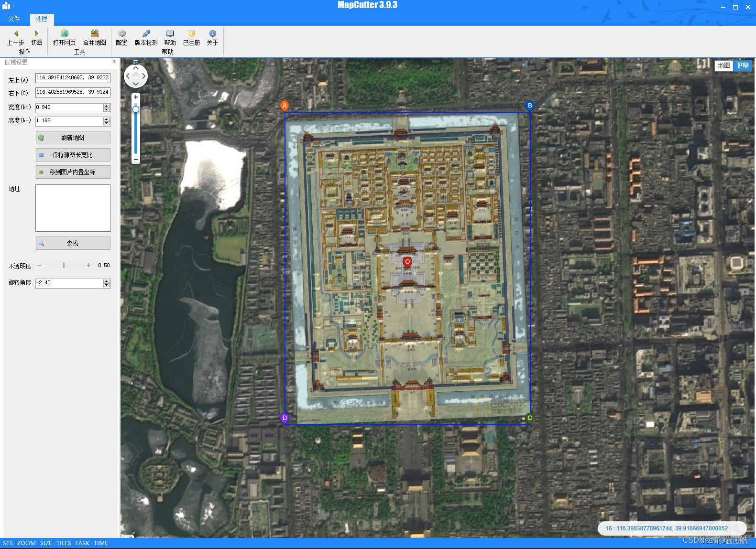Viewport: 756px width, 549px height.
Task: Select corner marker C
Action: 529,418
